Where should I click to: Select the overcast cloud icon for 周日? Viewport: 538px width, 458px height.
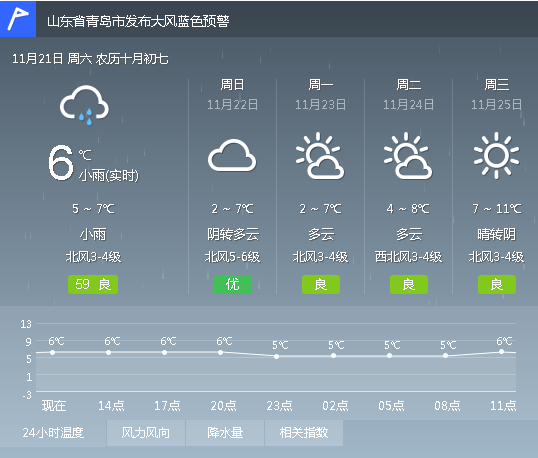click(232, 155)
